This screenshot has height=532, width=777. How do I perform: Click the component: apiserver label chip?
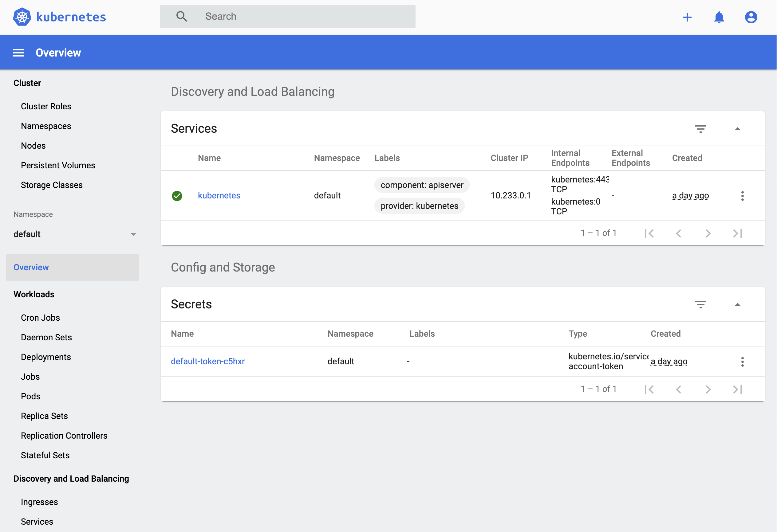422,185
